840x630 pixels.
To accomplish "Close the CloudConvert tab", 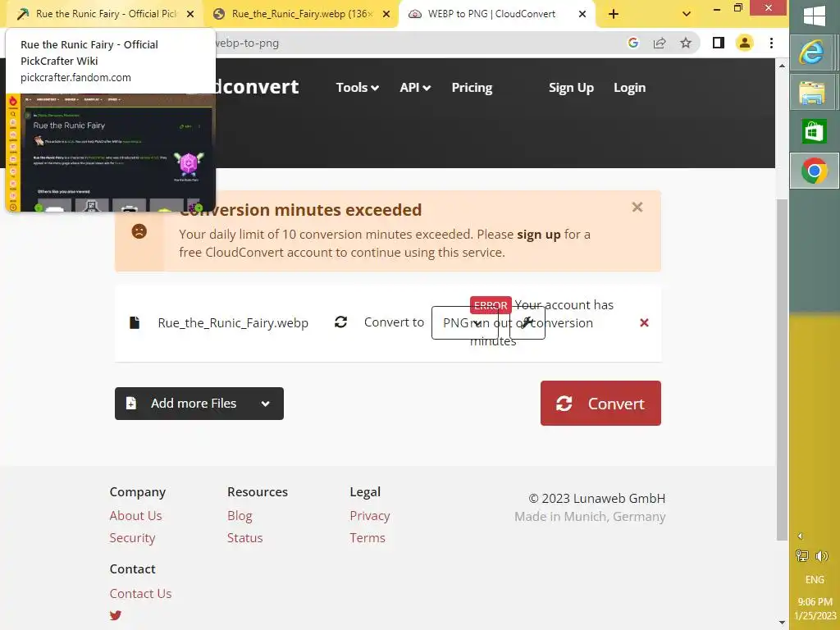I will coord(582,14).
